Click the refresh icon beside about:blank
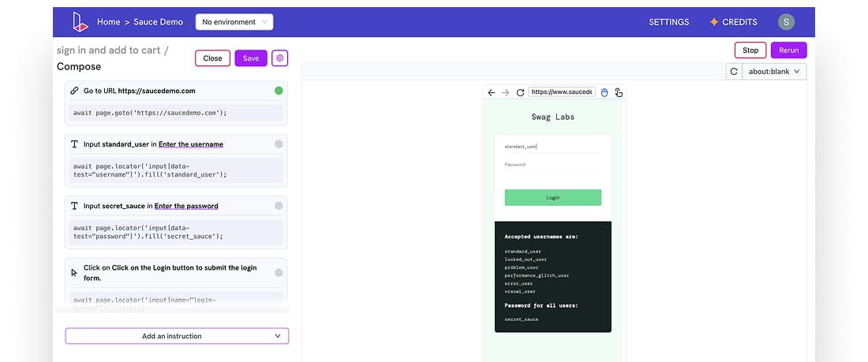The image size is (868, 362). pyautogui.click(x=734, y=72)
